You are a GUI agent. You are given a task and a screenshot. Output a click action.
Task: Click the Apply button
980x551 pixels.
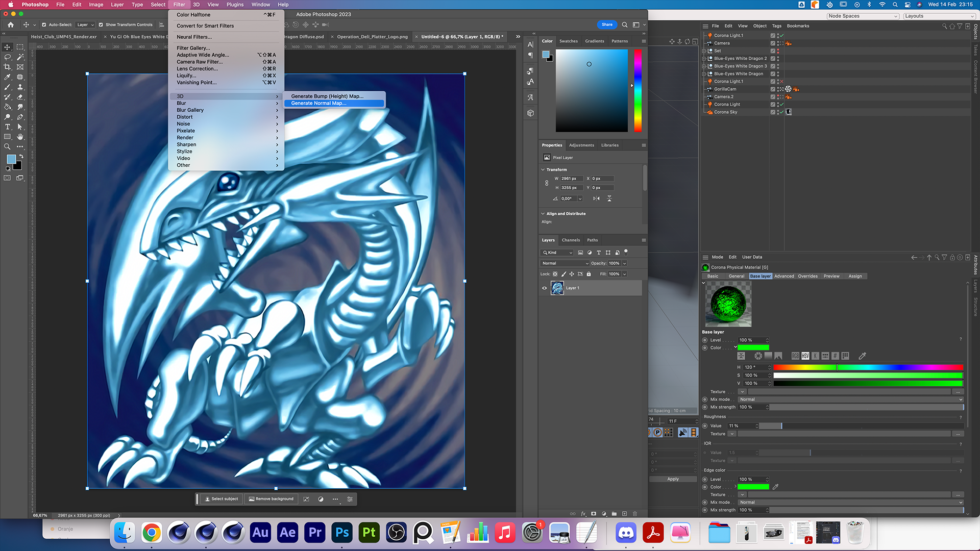coord(673,479)
